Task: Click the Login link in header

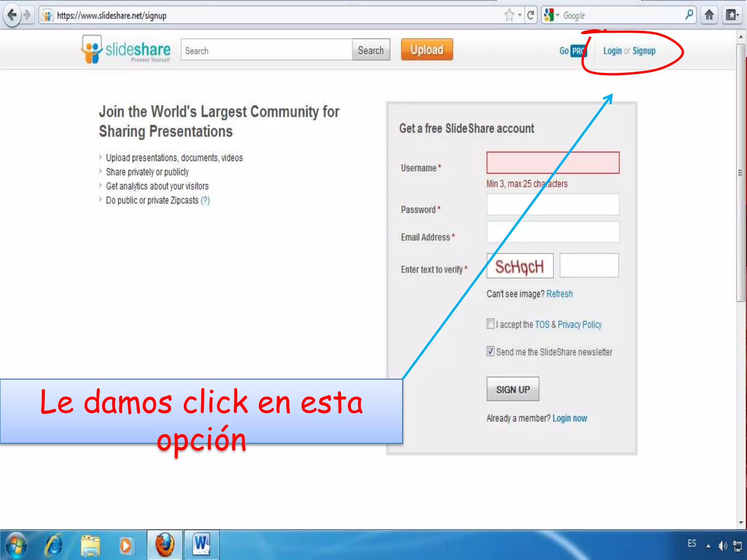Action: 612,51
